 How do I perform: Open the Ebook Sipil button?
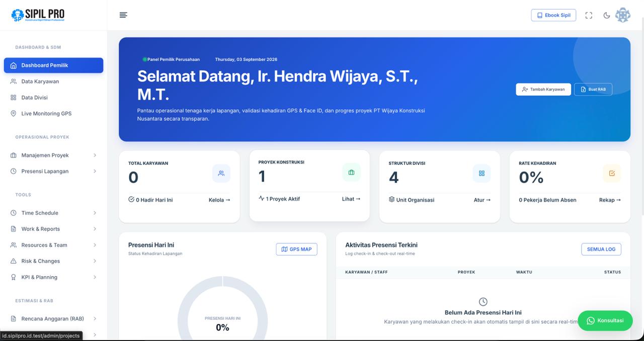tap(553, 15)
